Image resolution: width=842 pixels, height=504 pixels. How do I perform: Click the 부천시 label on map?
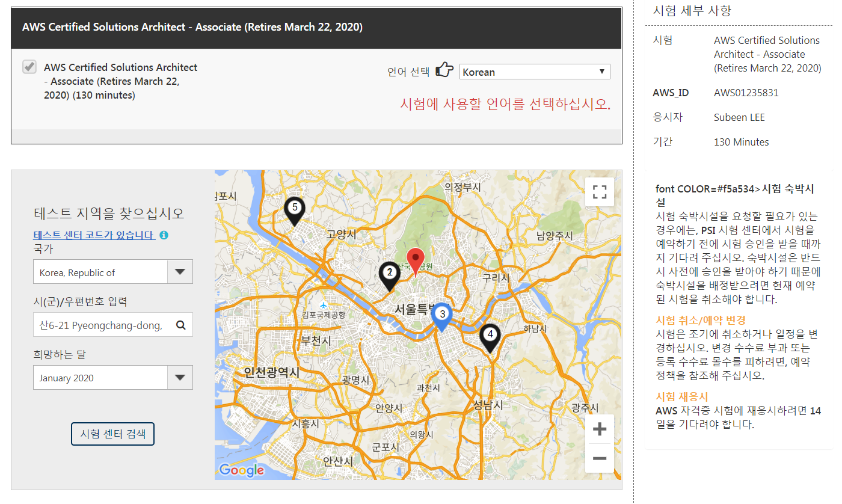click(x=316, y=340)
